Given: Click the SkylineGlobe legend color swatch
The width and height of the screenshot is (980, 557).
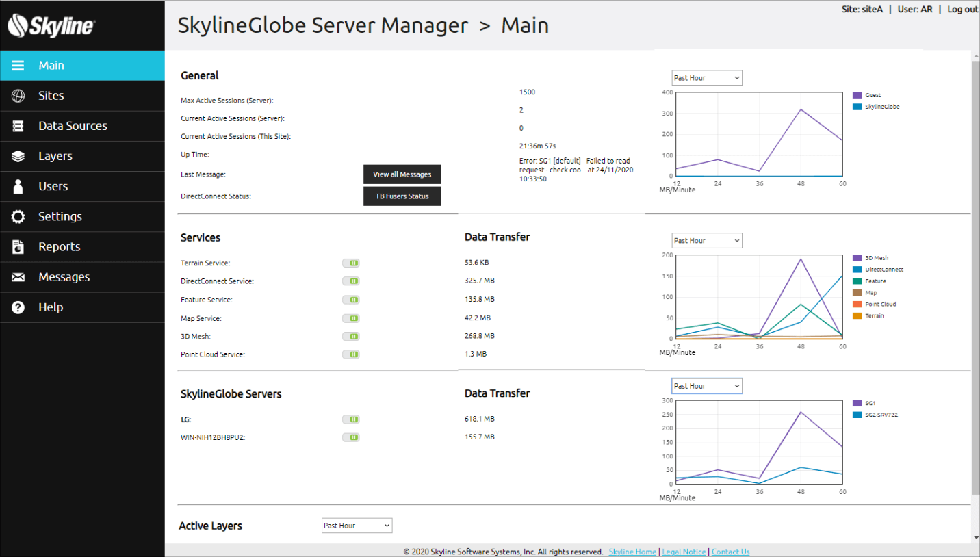Looking at the screenshot, I should [857, 107].
